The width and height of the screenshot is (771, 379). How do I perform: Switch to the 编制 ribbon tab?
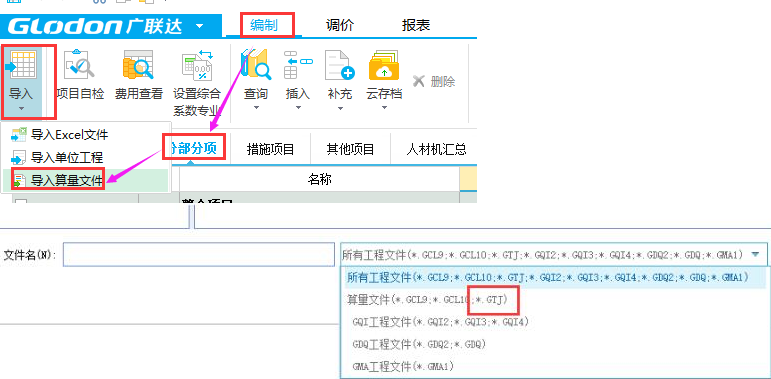pos(264,25)
